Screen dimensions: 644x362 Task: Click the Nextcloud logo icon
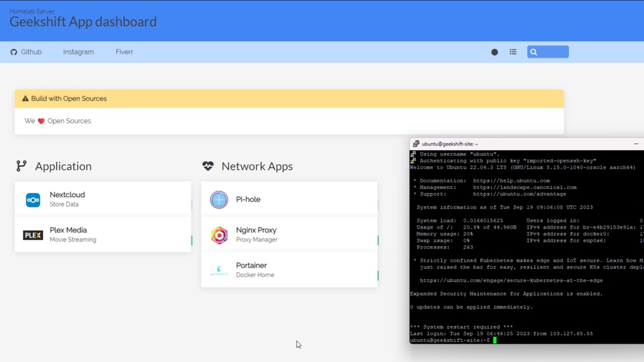[33, 200]
